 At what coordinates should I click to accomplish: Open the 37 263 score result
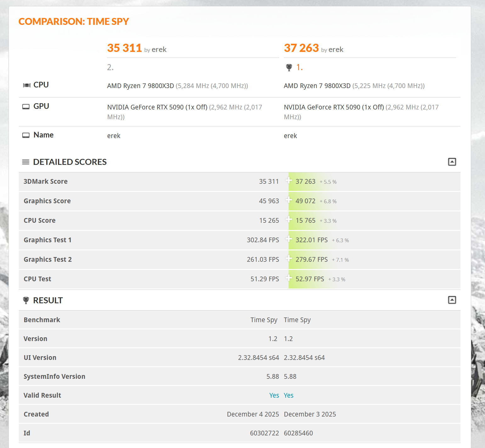(x=301, y=48)
